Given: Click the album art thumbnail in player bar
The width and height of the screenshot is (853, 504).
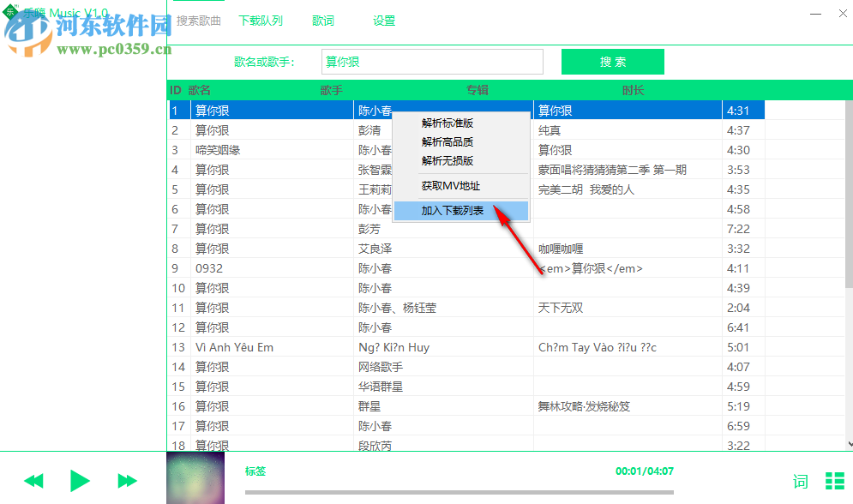Looking at the screenshot, I should click(195, 477).
